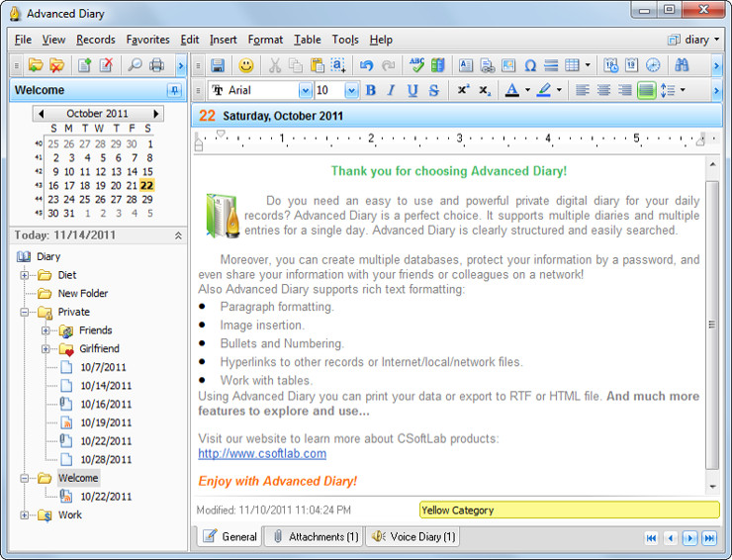Click the scissors cut icon
Screen dimensions: 732x560
[275, 65]
